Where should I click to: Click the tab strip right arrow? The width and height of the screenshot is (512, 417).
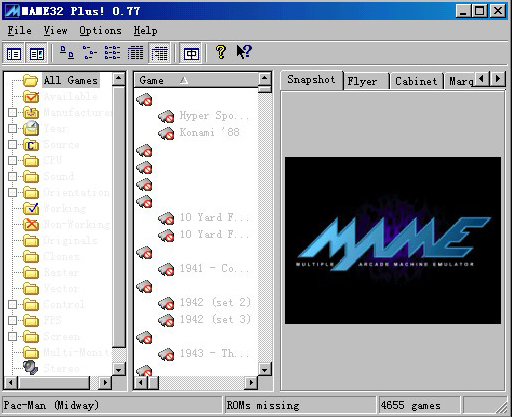tap(498, 79)
